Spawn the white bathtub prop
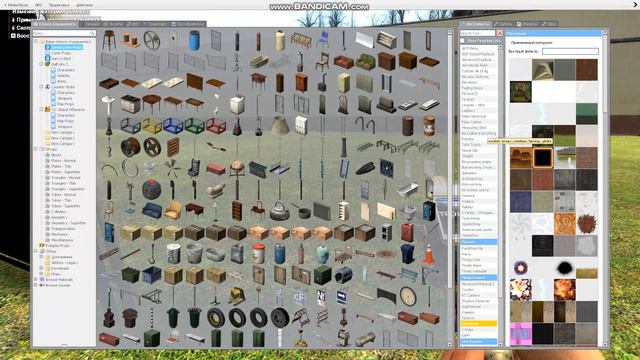The width and height of the screenshot is (640, 360). [x=408, y=190]
